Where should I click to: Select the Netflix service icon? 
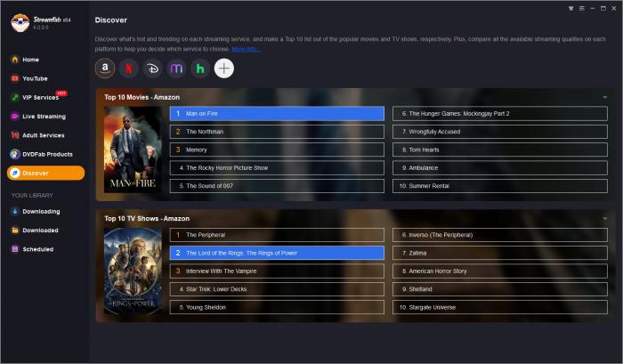pos(129,69)
